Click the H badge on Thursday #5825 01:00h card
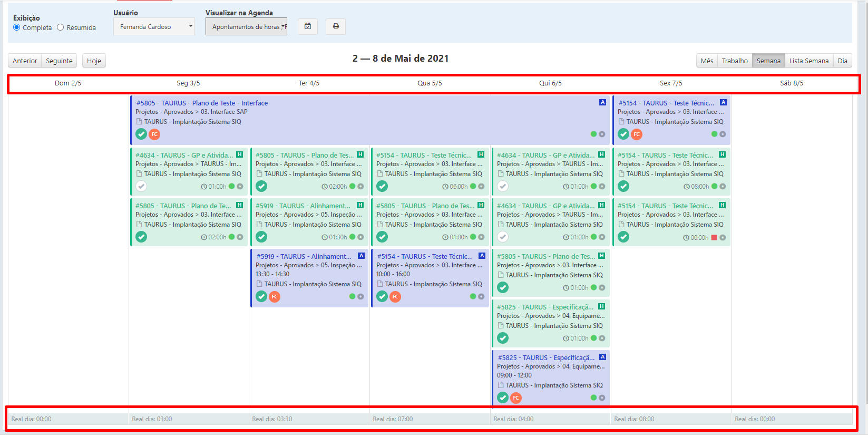 pos(601,306)
